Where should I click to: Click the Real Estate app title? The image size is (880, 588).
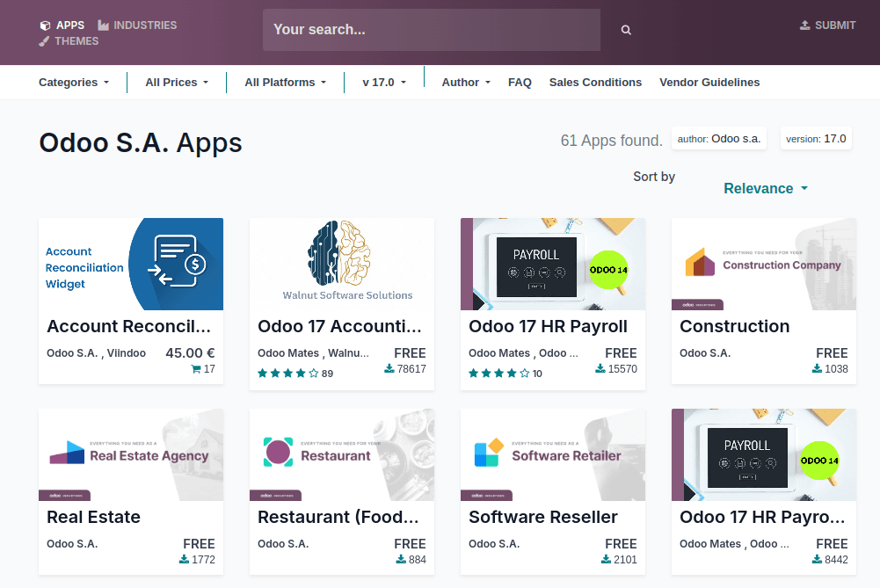(94, 518)
